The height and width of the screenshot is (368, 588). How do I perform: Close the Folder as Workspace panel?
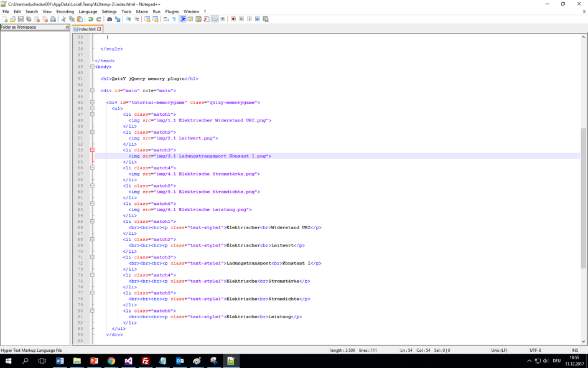coord(67,27)
